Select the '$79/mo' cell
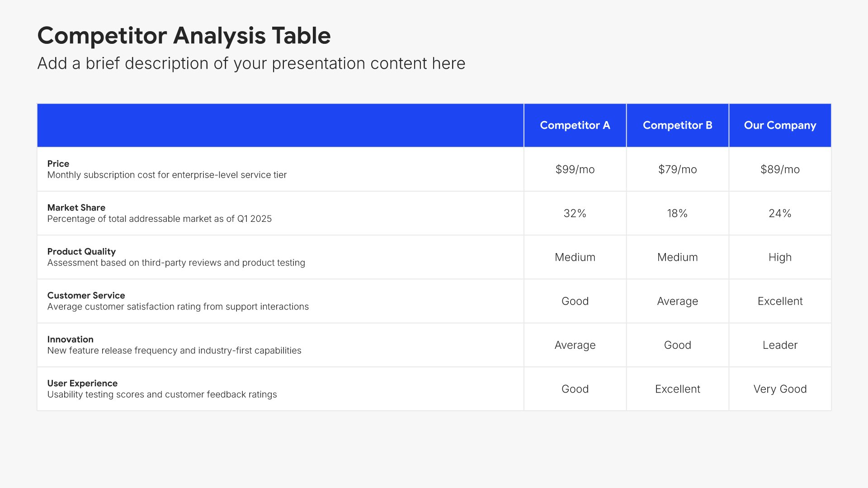868x488 pixels. pos(678,169)
